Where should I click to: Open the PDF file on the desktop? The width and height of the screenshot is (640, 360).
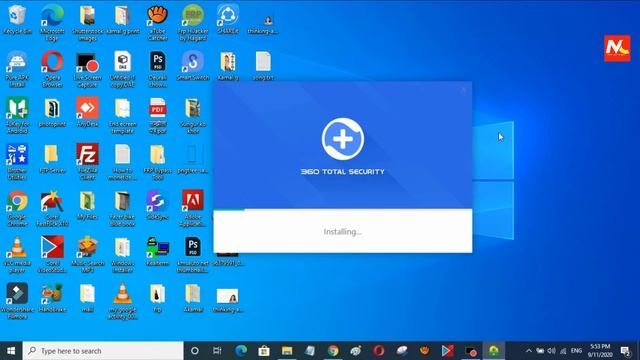[158, 115]
